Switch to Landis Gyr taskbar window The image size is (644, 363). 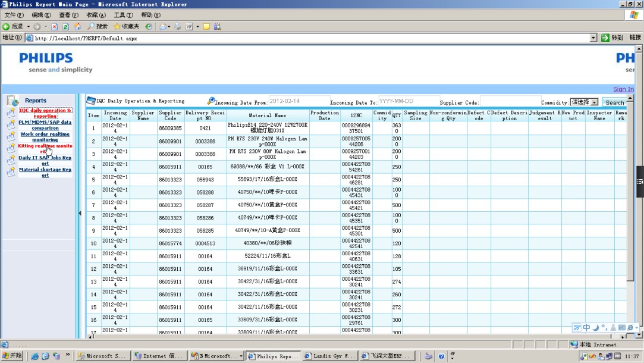(330, 356)
